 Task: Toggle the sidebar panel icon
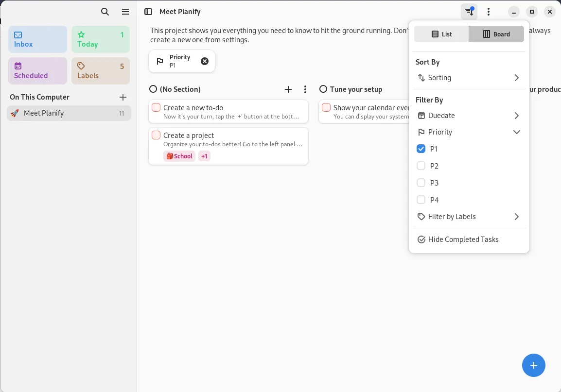(149, 12)
